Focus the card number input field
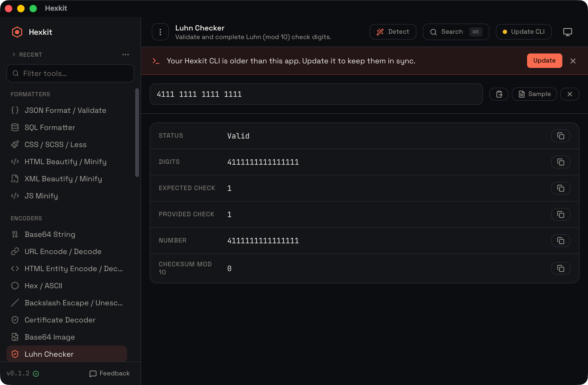Image resolution: width=588 pixels, height=385 pixels. pos(316,94)
